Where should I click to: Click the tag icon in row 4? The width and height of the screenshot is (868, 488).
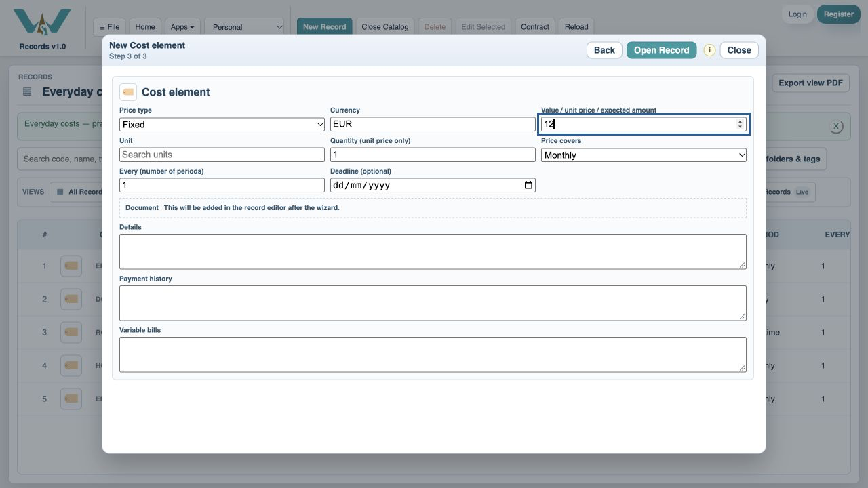coord(71,366)
